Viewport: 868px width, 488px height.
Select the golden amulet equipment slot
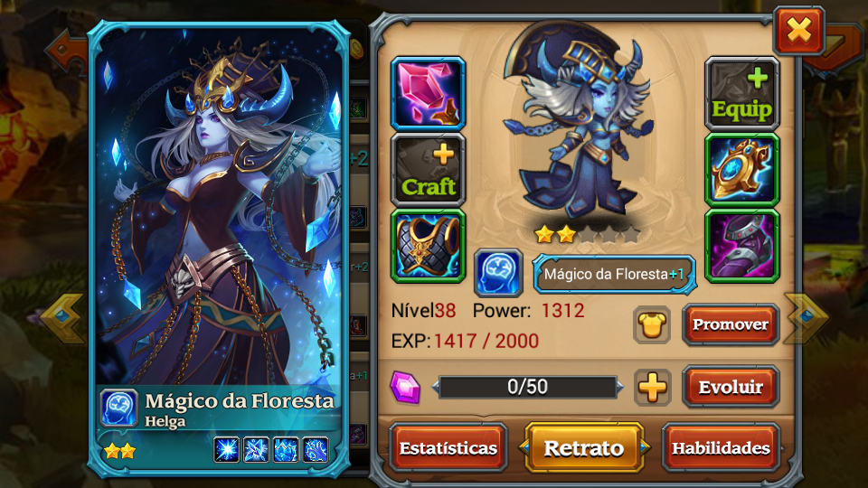(741, 170)
